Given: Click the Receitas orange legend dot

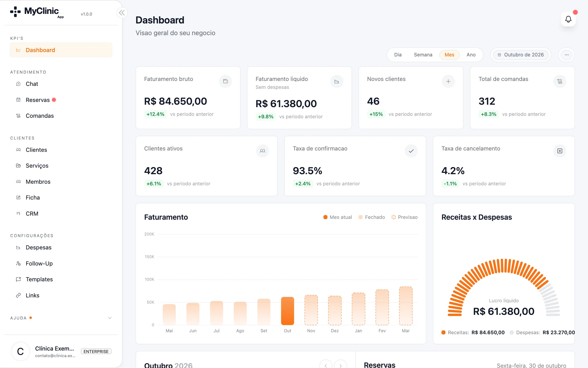Looking at the screenshot, I should (443, 333).
